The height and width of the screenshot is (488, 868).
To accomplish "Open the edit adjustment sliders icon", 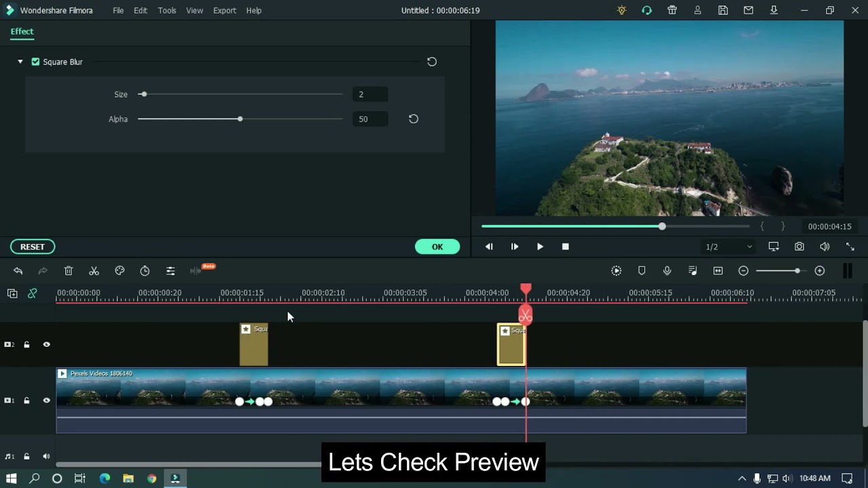I will tap(170, 271).
